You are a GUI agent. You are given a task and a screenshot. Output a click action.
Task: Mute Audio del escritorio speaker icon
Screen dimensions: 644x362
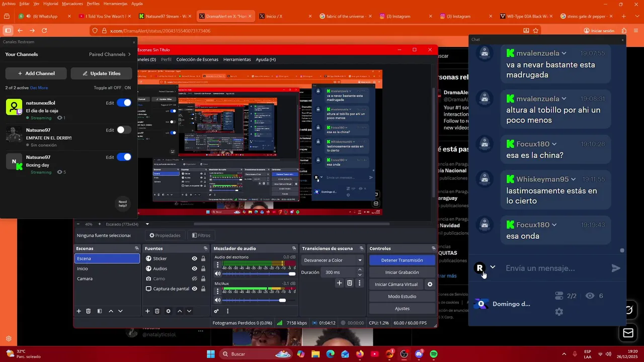217,274
